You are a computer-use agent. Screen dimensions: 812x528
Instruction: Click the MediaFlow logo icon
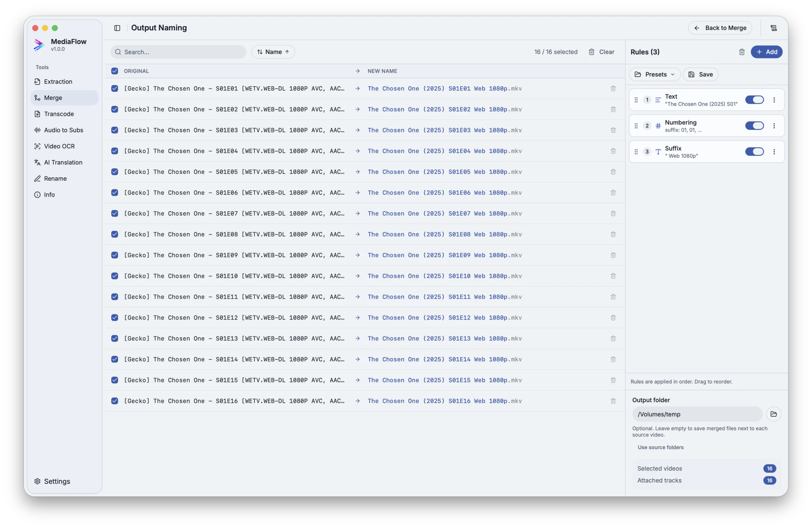tap(39, 44)
